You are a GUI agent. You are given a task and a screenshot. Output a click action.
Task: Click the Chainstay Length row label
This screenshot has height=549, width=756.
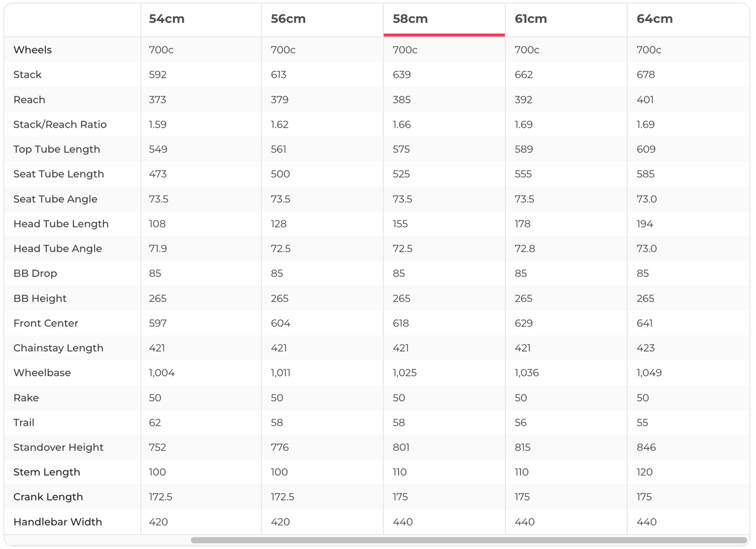pos(59,348)
